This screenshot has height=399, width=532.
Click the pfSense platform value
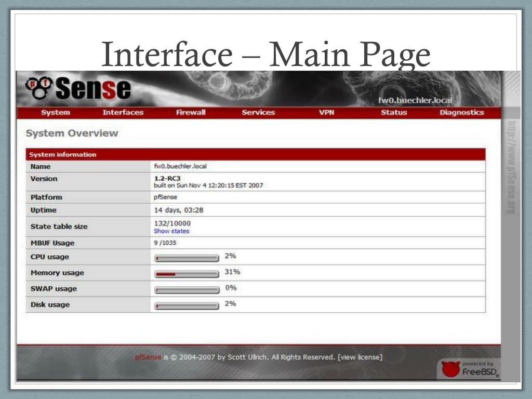click(x=166, y=197)
